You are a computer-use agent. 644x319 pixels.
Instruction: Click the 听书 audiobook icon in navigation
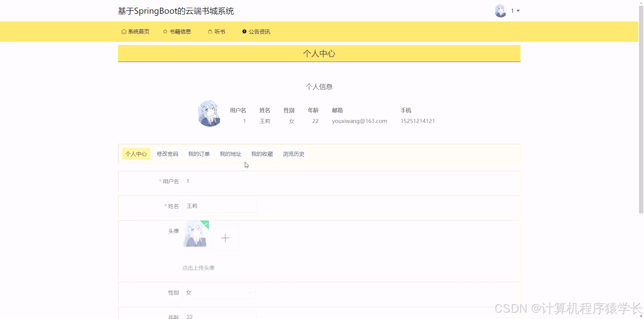click(210, 31)
